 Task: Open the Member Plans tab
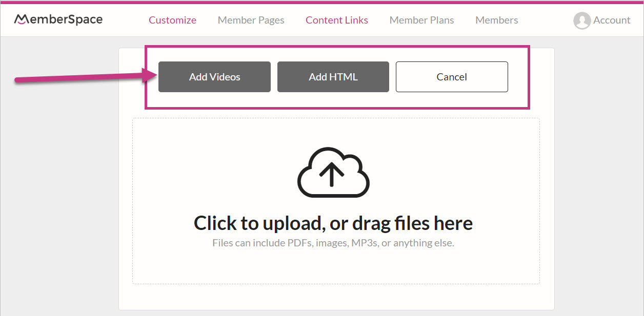tap(421, 20)
